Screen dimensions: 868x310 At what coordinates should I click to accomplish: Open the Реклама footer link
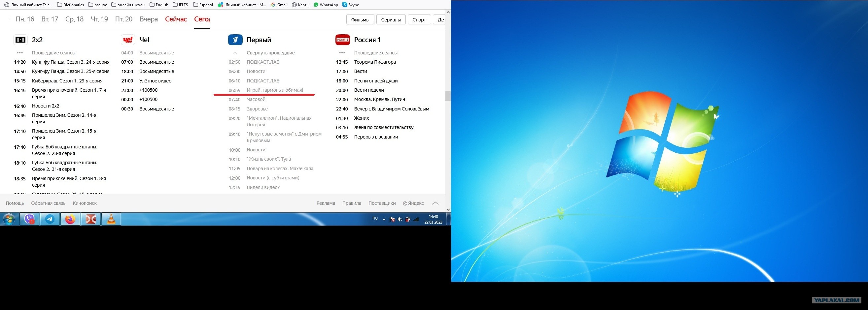pos(326,203)
